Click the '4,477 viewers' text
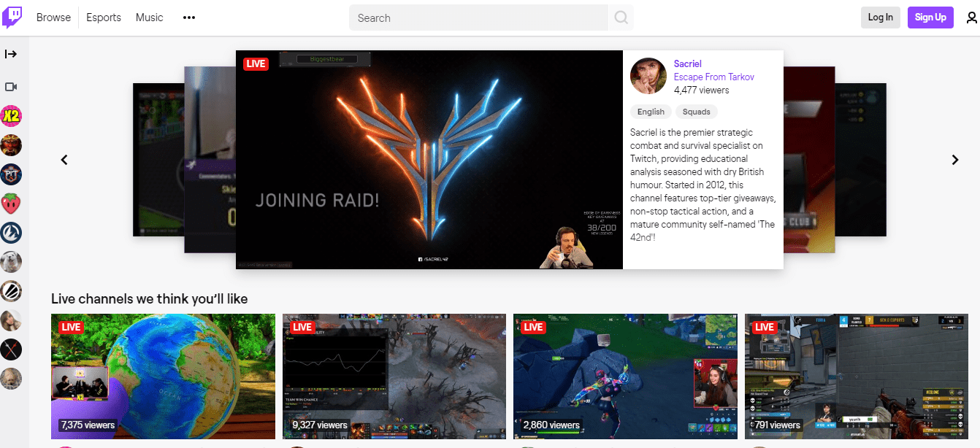The width and height of the screenshot is (980, 448). coord(702,90)
